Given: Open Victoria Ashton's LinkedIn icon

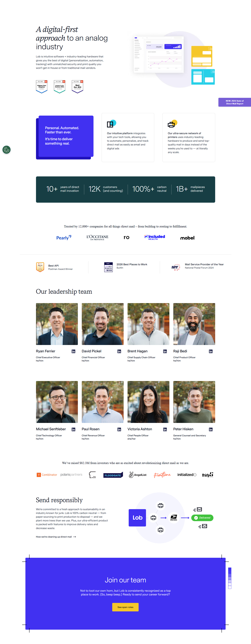Looking at the screenshot, I should 165,429.
